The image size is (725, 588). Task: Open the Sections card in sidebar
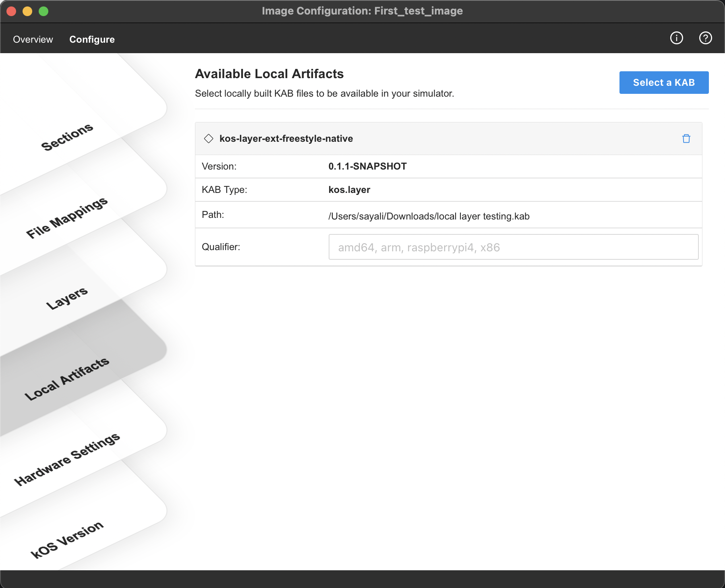point(67,137)
